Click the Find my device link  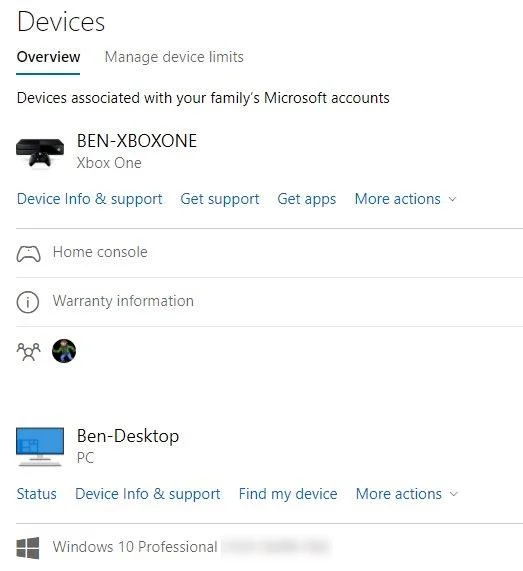(x=288, y=494)
